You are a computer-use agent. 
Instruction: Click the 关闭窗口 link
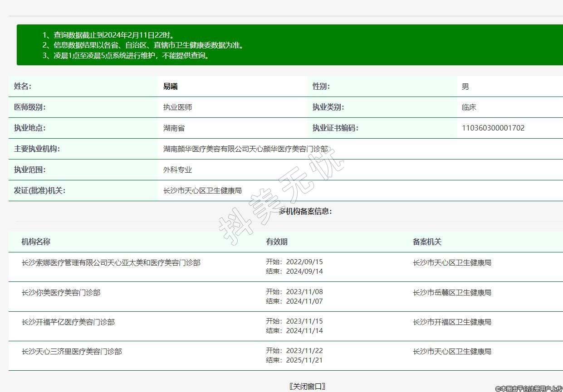(x=307, y=386)
